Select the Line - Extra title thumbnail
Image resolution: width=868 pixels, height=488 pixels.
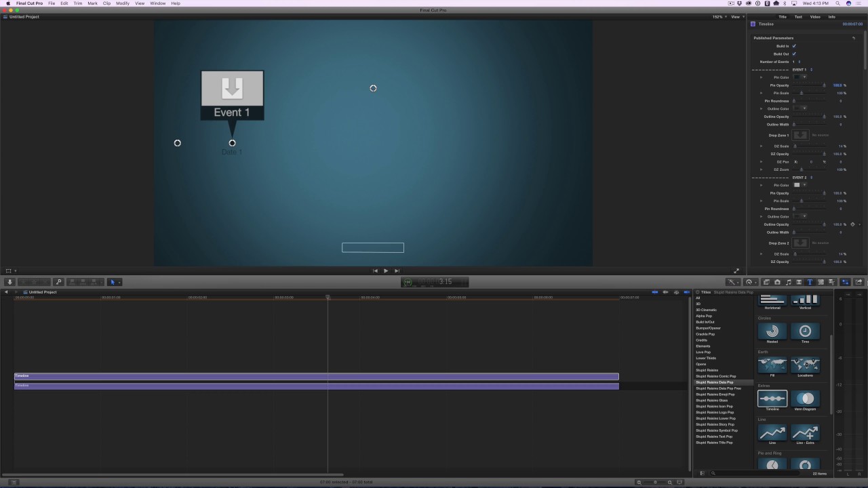click(x=805, y=432)
